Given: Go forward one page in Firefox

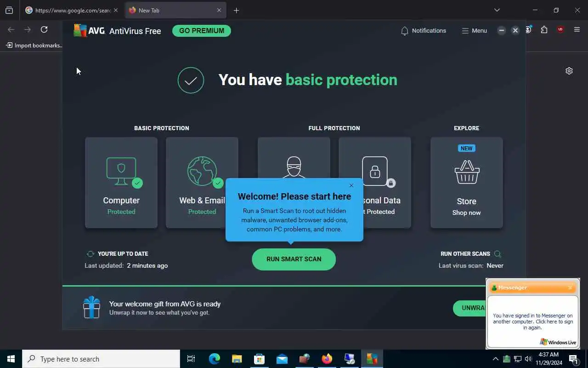Looking at the screenshot, I should tap(28, 29).
